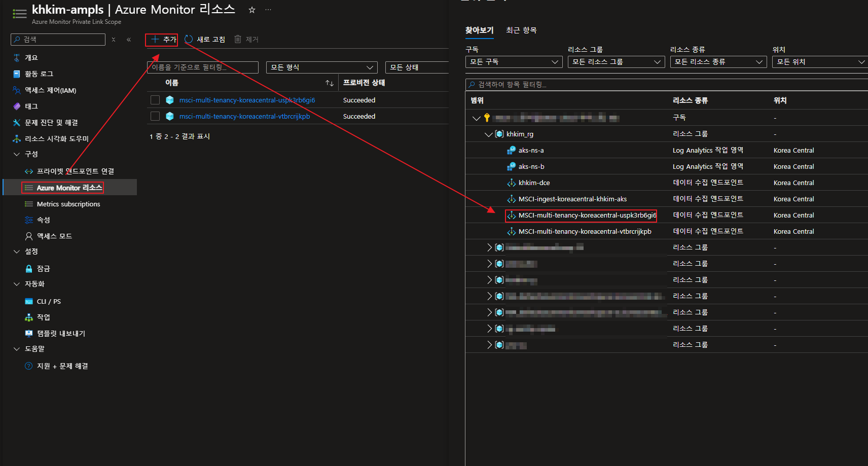Click the CLI / PS icon
Viewport: 868px width, 466px height.
pos(29,301)
